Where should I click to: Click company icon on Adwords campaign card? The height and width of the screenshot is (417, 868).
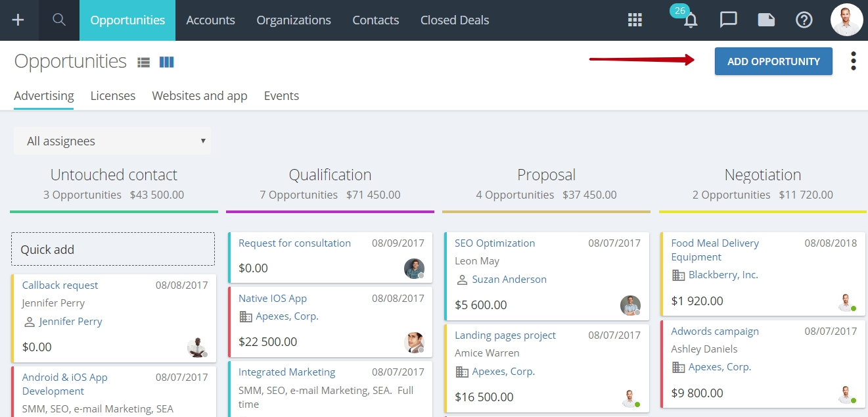[678, 367]
